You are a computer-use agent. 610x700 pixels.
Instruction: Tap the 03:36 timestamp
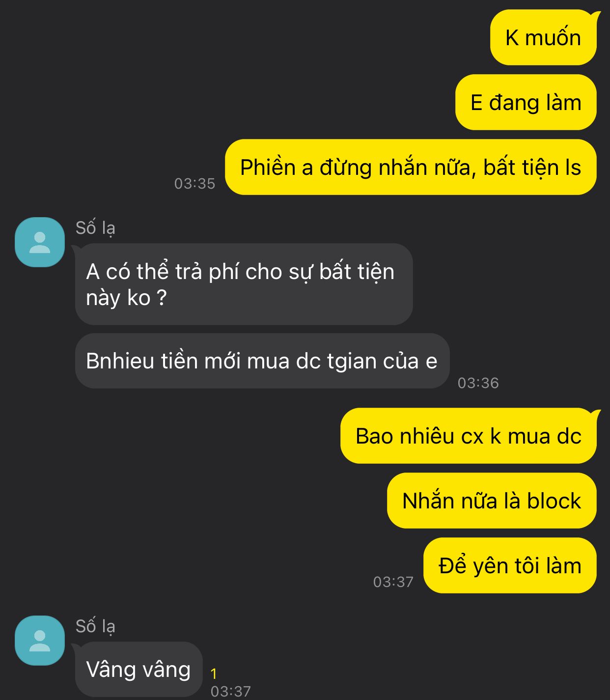coord(478,383)
